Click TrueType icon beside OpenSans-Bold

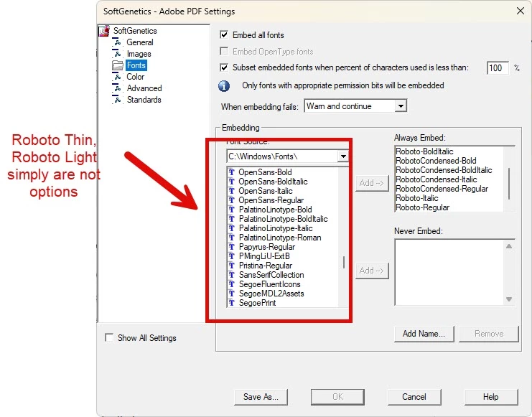tap(232, 172)
